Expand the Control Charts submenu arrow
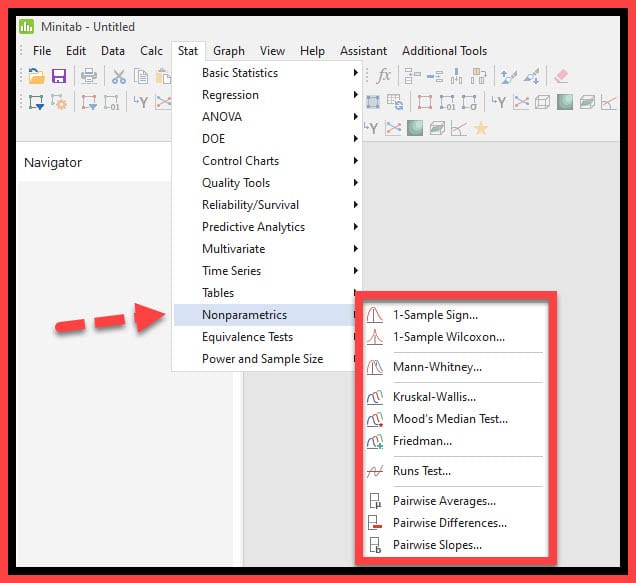This screenshot has height=583, width=636. coord(356,161)
